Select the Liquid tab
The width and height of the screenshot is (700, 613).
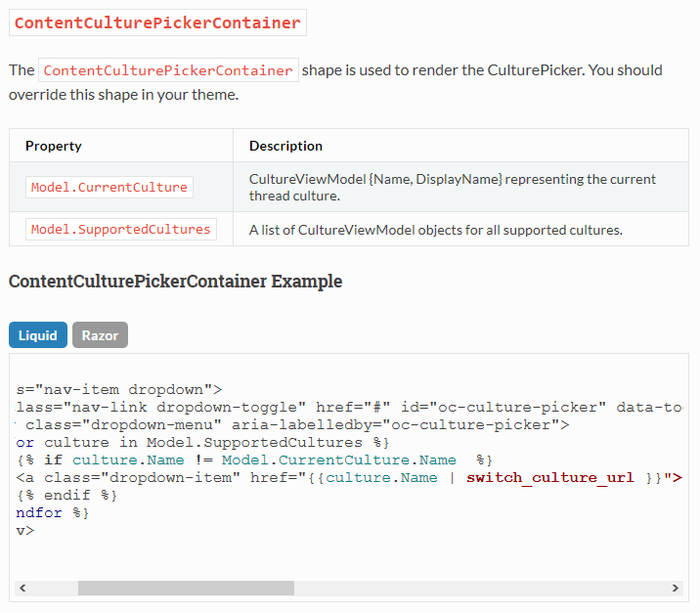click(38, 334)
